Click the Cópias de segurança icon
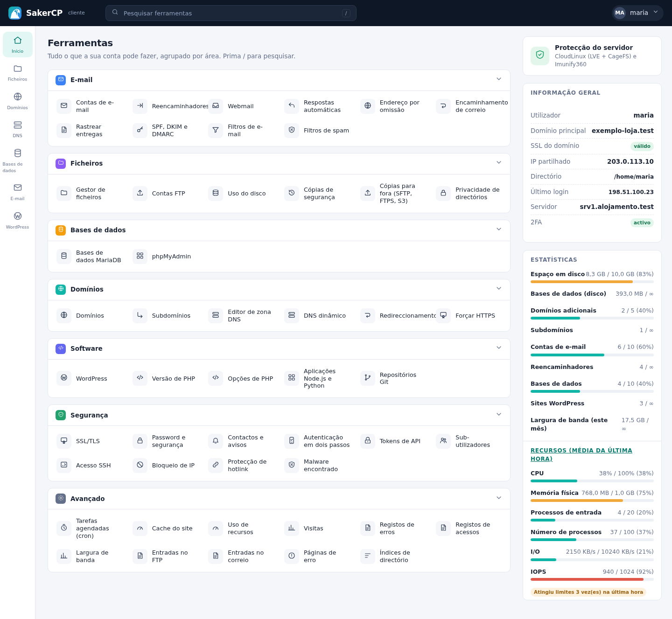 click(292, 193)
